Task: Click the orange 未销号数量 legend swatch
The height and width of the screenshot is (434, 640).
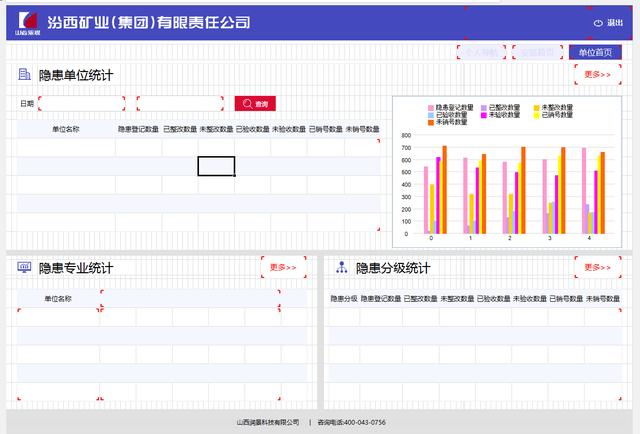Action: point(430,122)
